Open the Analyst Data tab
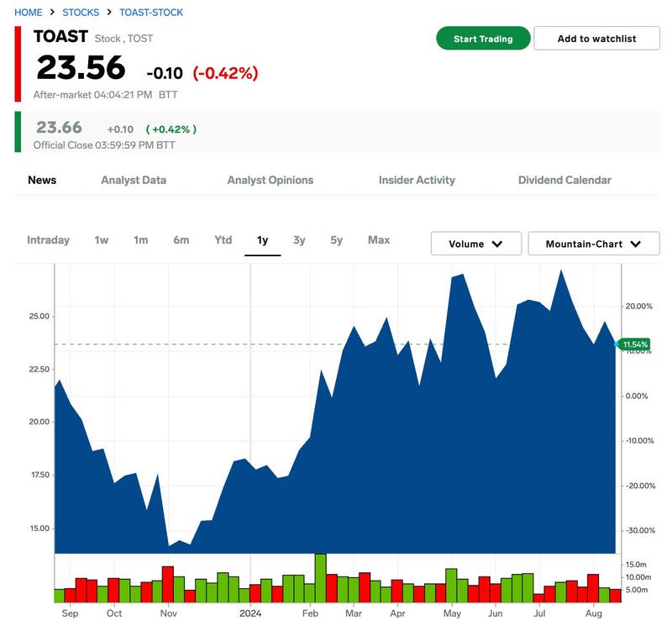Viewport: 672px width, 626px height. [x=134, y=180]
